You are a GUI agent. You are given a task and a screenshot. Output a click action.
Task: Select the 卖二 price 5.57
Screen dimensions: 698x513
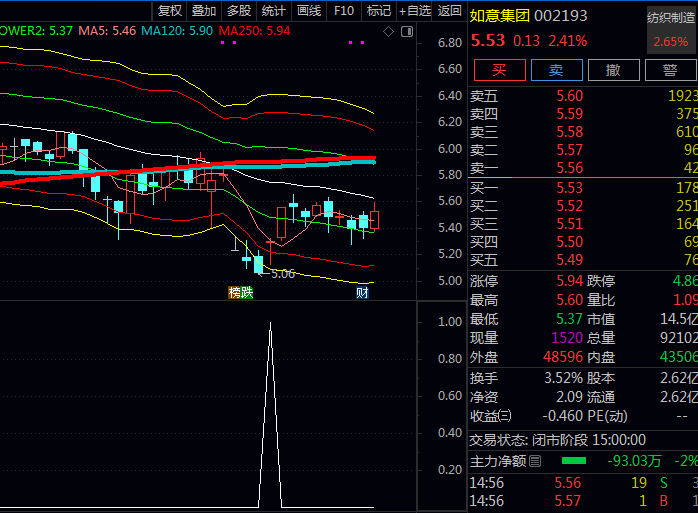tap(569, 150)
